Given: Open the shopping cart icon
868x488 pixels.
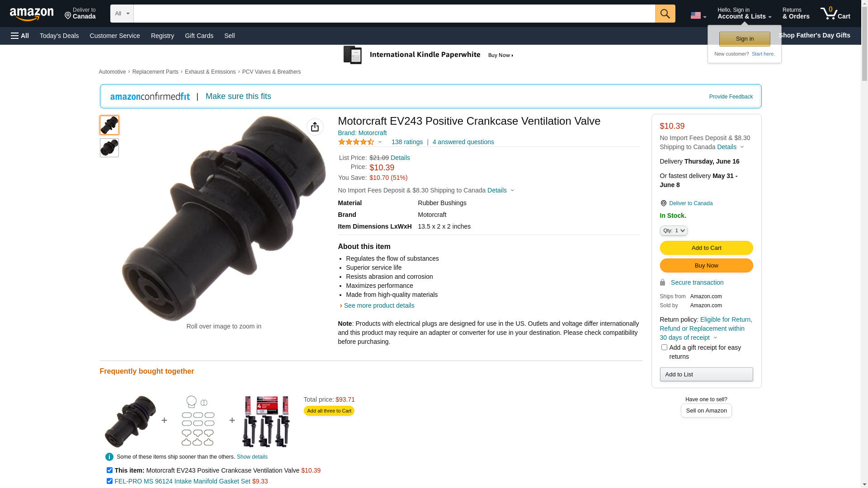Looking at the screenshot, I should tap(835, 14).
